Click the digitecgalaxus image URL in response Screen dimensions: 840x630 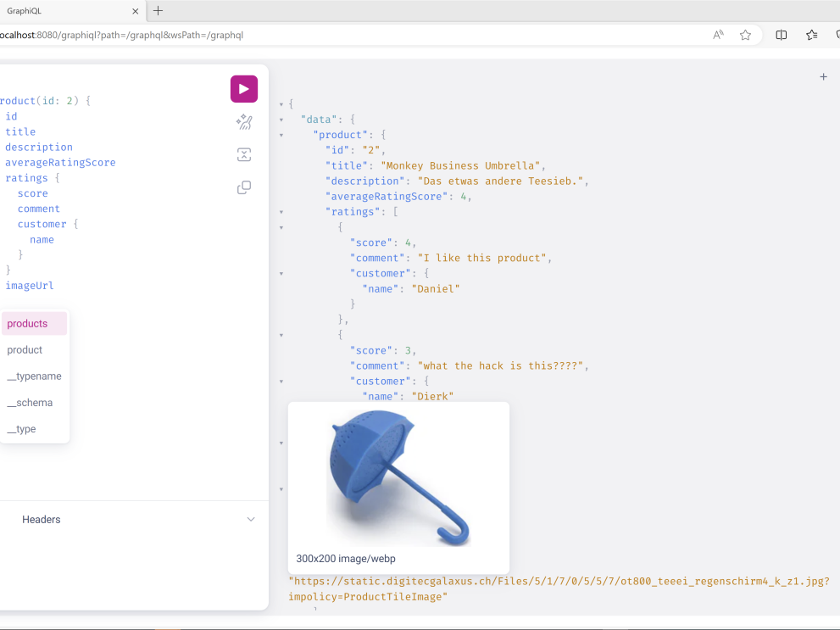(558, 582)
